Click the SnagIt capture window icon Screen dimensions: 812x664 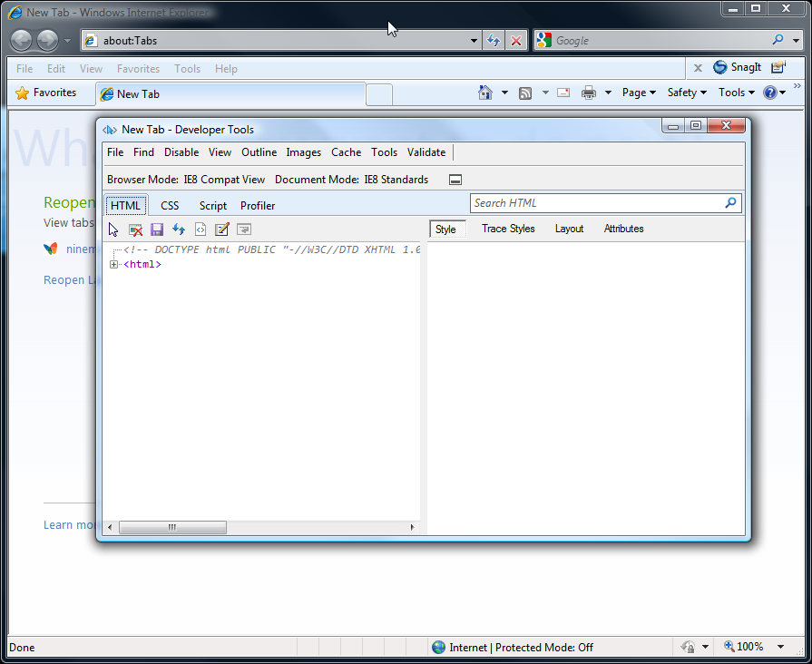[778, 67]
